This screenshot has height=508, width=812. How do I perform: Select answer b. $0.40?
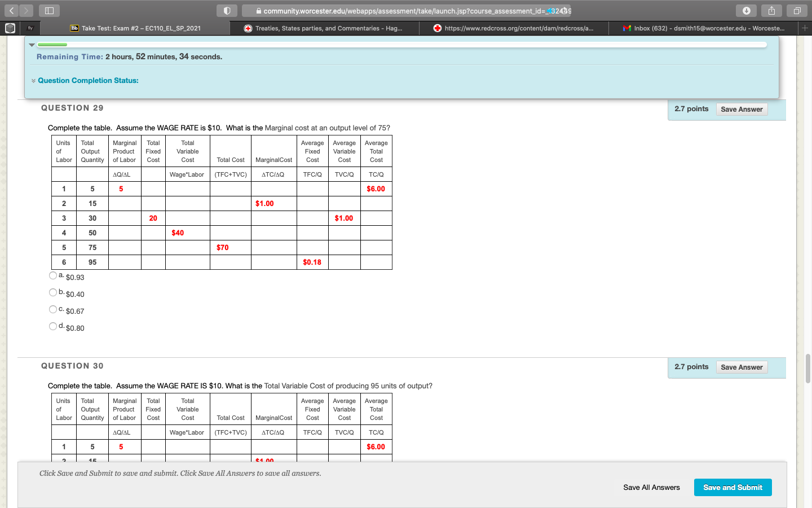point(53,292)
